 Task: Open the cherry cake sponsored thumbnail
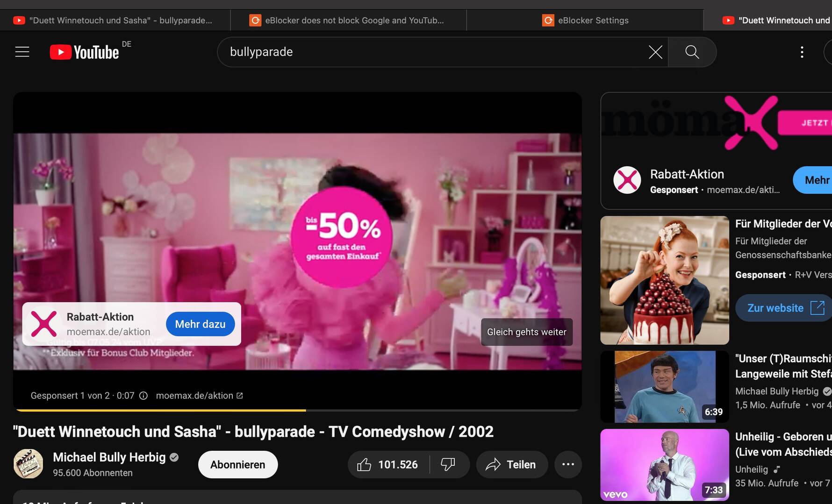coord(665,280)
